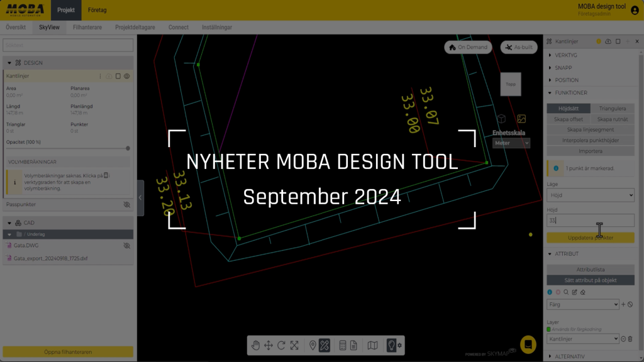Click the attribute search magnifier icon
This screenshot has width=644, height=362.
(x=566, y=292)
